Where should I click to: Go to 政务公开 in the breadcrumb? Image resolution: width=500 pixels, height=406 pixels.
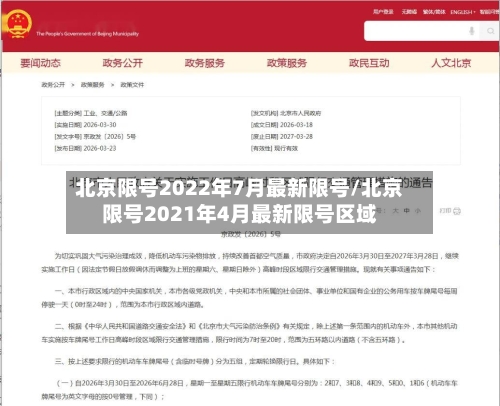point(53,85)
